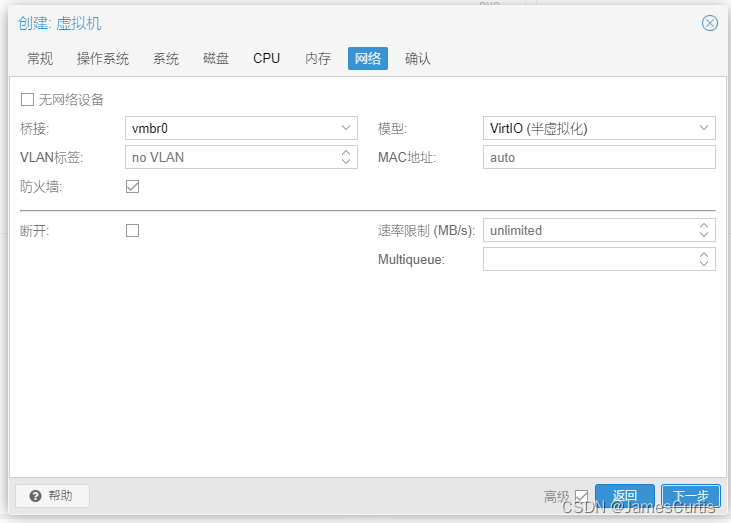This screenshot has width=731, height=523.
Task: Click the help question mark icon
Action: (x=35, y=496)
